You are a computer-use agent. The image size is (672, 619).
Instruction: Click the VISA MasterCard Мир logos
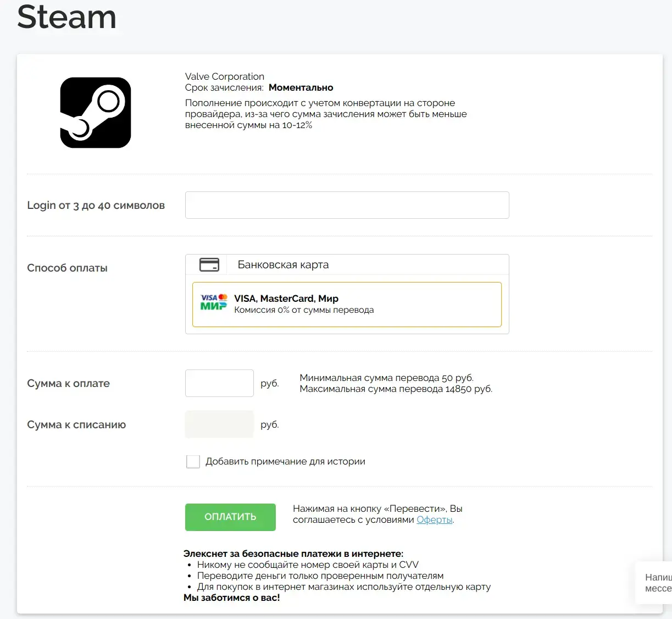214,302
